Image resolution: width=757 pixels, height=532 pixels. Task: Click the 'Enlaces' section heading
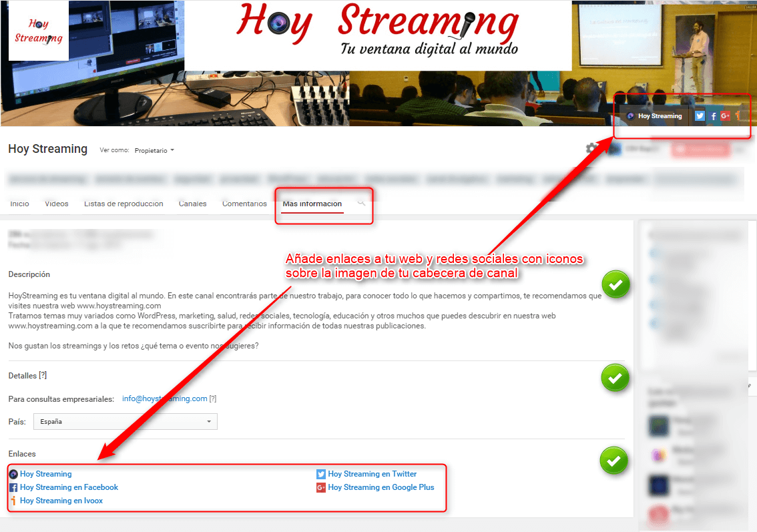coord(22,454)
